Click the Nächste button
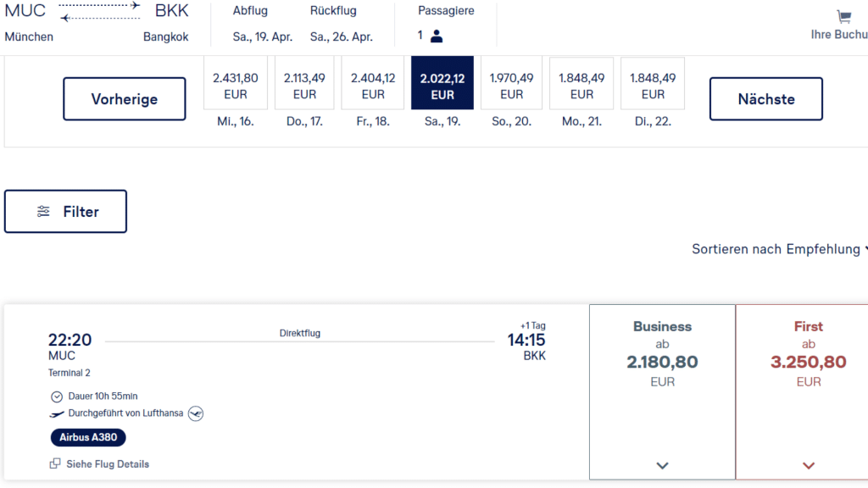This screenshot has width=868, height=488. point(765,99)
